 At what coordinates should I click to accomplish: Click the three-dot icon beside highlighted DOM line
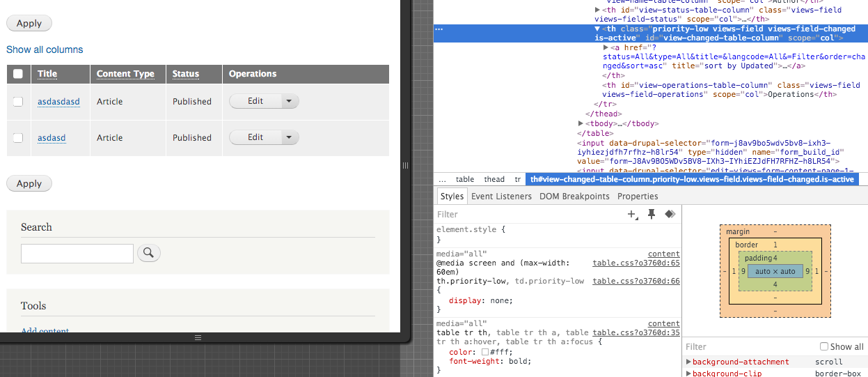pos(439,29)
